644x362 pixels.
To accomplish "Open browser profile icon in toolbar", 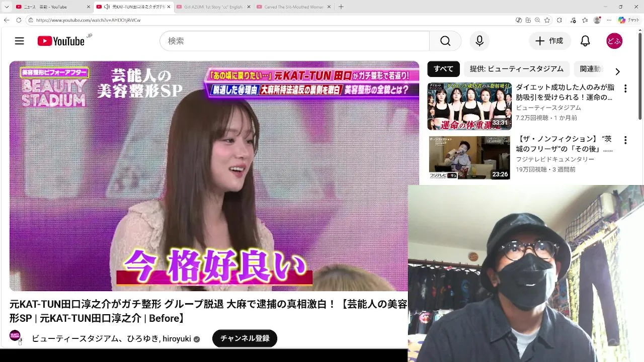I will click(597, 20).
